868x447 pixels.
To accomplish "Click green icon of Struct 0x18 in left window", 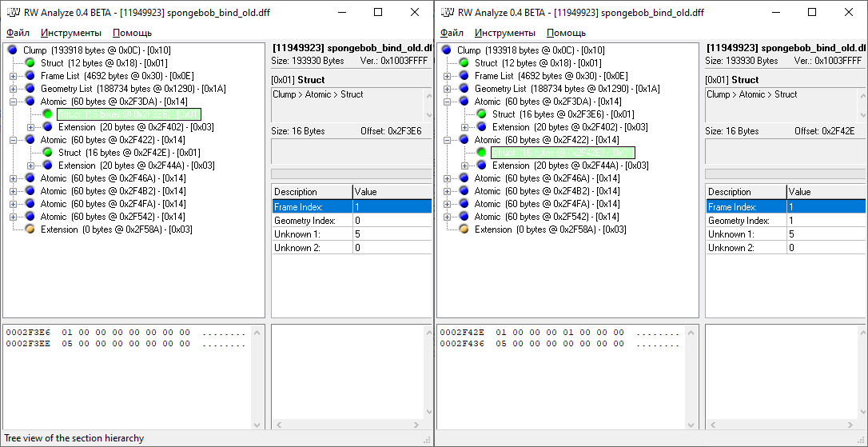I will (30, 62).
